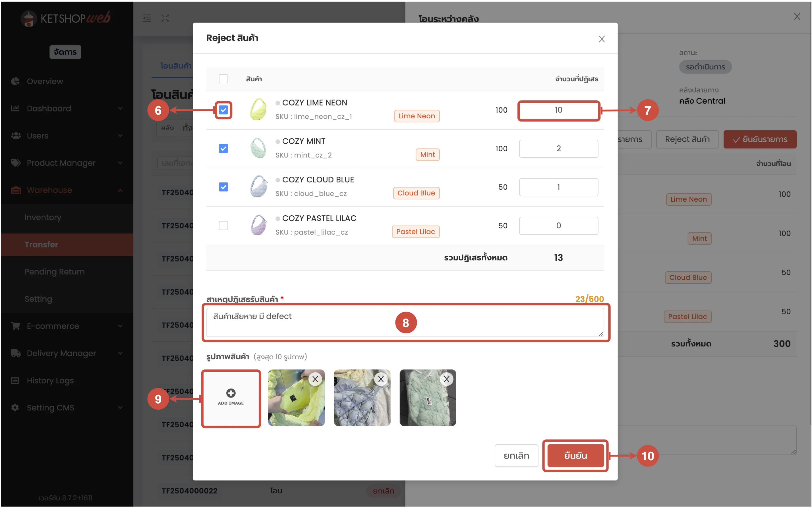Open Overview from the sidebar
The height and width of the screenshot is (508, 812).
[x=45, y=81]
